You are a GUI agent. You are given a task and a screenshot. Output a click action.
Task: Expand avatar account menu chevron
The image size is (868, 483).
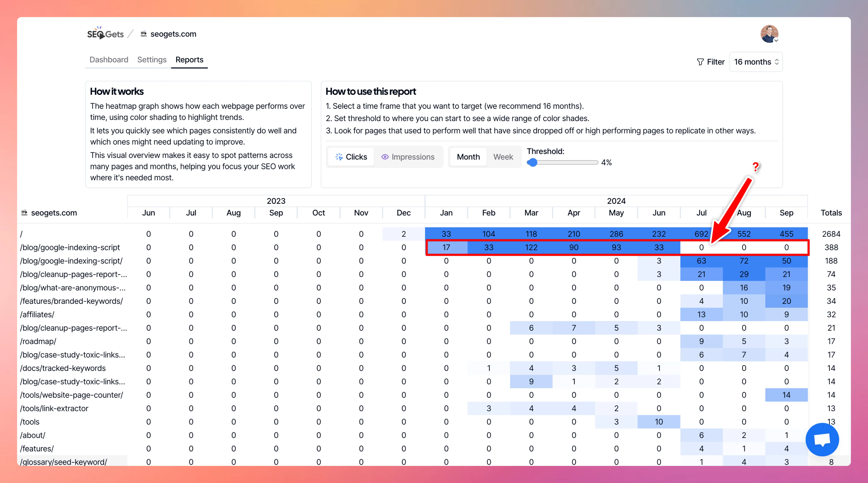coord(776,40)
